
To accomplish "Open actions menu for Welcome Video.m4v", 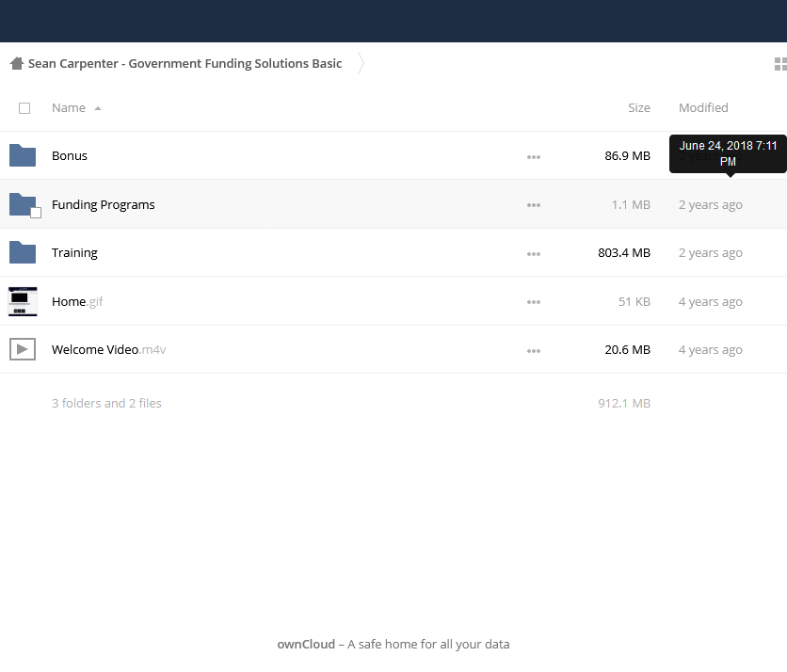I will tap(534, 351).
